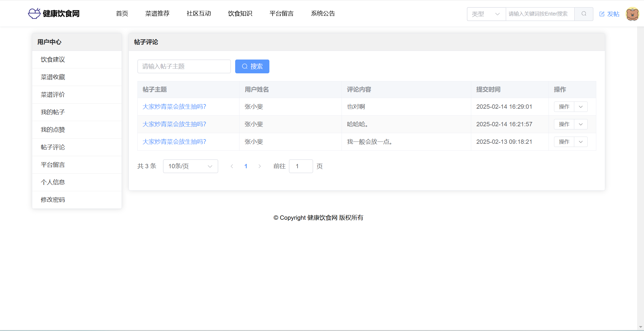Click the blue 搜索 button with magnifier

[x=252, y=66]
